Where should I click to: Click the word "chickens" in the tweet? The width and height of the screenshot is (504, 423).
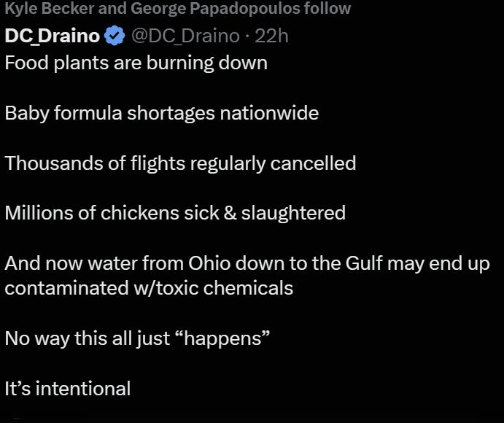tap(139, 213)
